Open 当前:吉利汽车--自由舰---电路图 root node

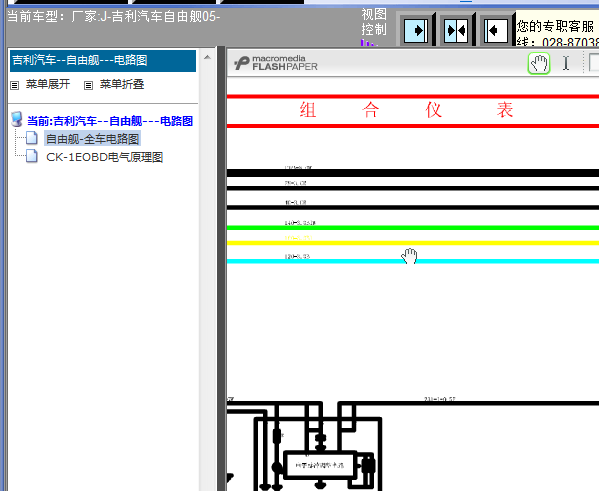pos(110,121)
